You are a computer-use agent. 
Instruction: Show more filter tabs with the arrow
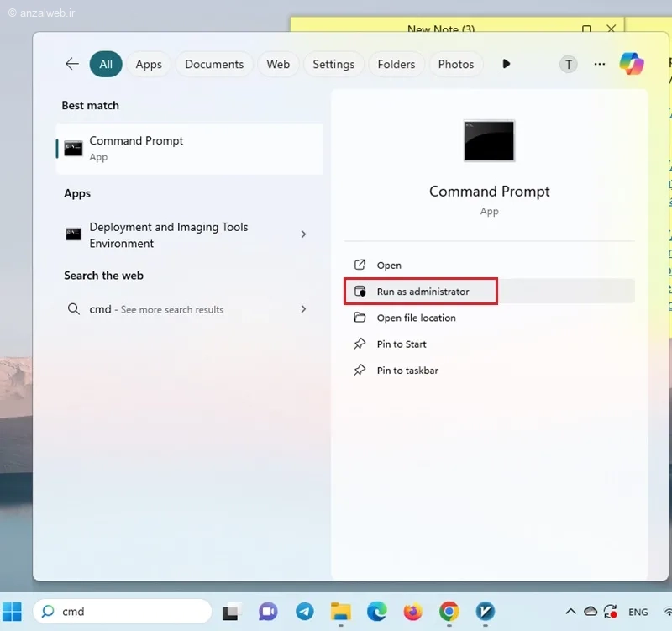click(507, 64)
